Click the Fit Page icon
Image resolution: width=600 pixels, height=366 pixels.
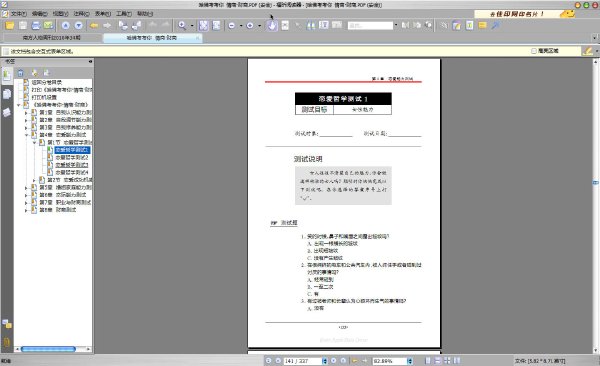click(204, 26)
